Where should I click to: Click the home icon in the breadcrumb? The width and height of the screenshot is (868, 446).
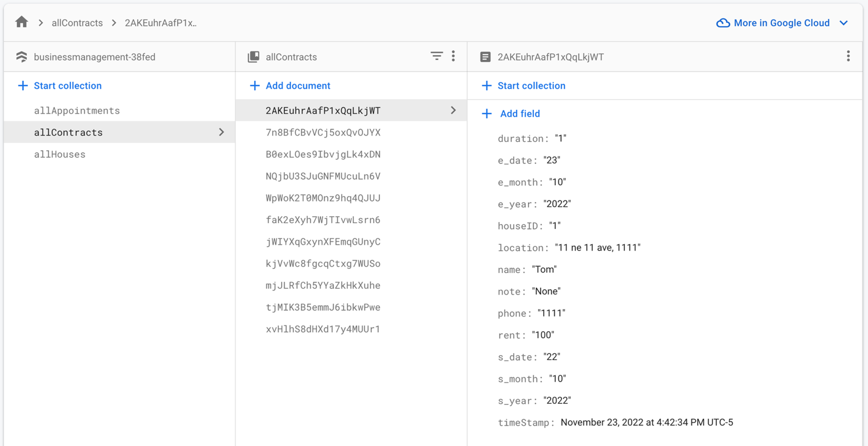point(21,22)
